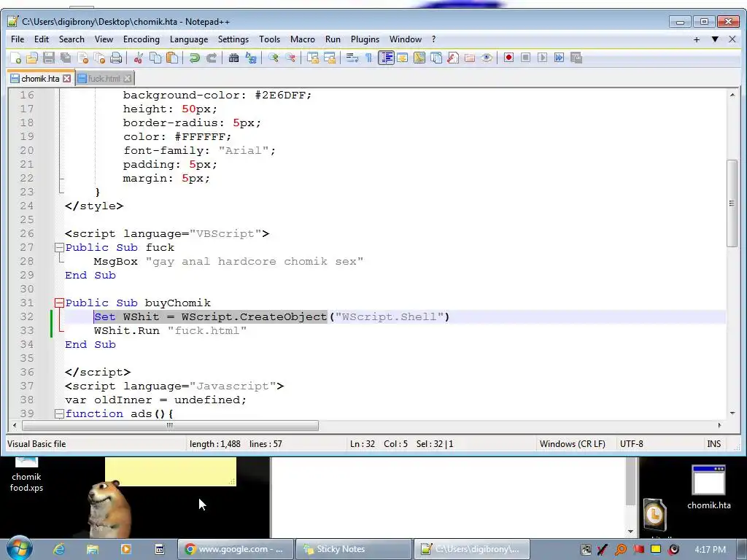The height and width of the screenshot is (560, 747).
Task: Click Visual Basic file status text
Action: point(36,444)
